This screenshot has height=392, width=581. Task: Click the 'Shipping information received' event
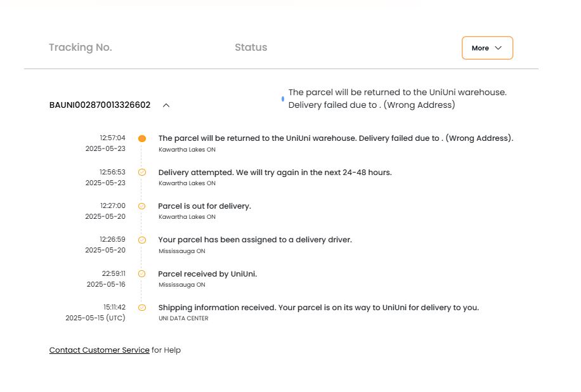pos(318,308)
